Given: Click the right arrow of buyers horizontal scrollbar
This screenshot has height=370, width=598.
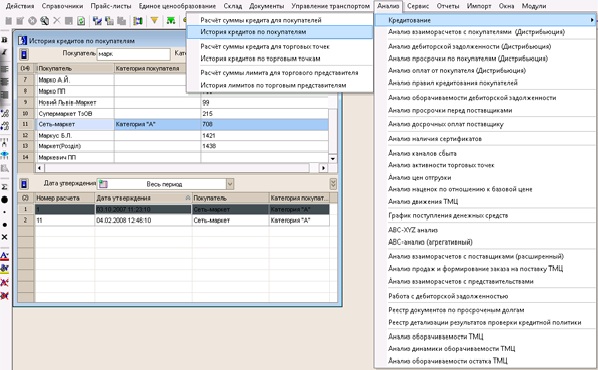Looking at the screenshot, I should click(x=323, y=168).
